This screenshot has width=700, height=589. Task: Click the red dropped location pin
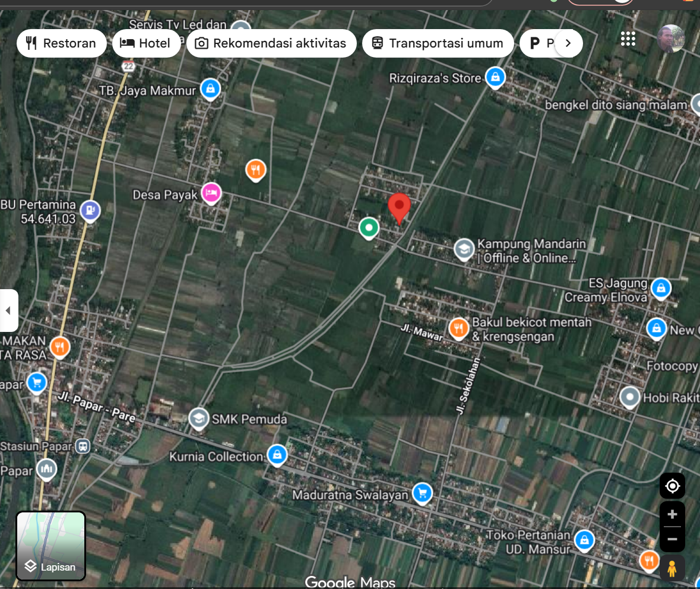pyautogui.click(x=399, y=207)
